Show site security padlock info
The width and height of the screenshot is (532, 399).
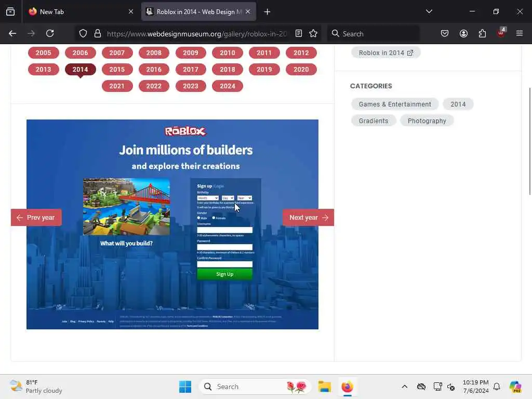coord(98,33)
